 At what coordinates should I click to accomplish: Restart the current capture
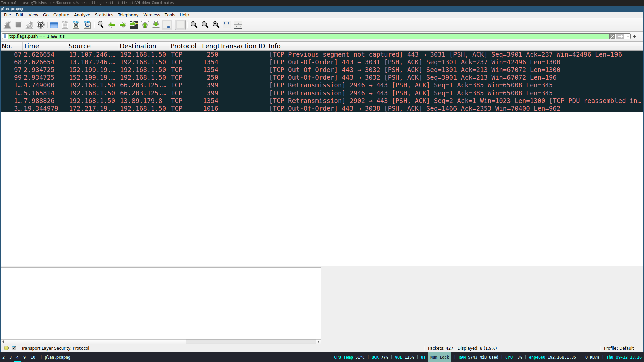click(30, 25)
